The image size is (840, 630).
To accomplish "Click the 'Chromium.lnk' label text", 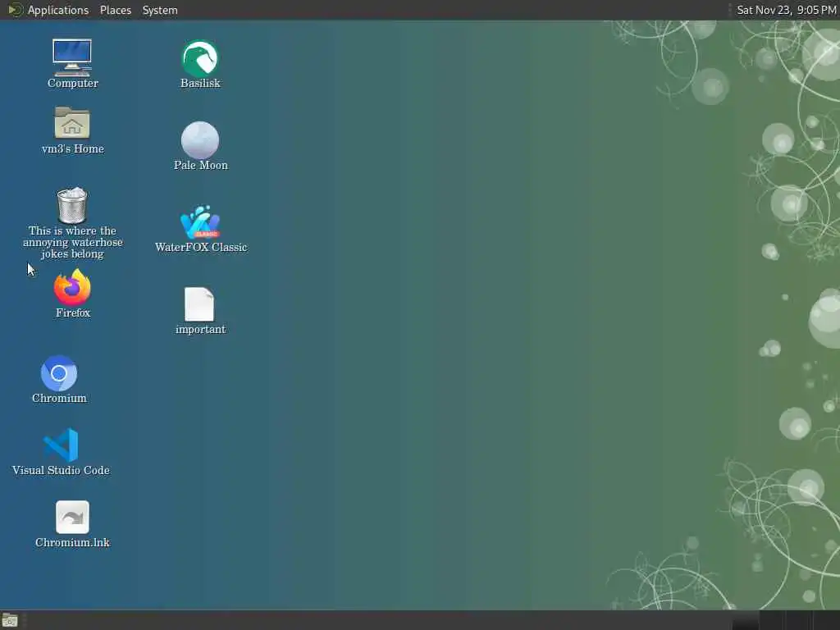I will click(72, 542).
